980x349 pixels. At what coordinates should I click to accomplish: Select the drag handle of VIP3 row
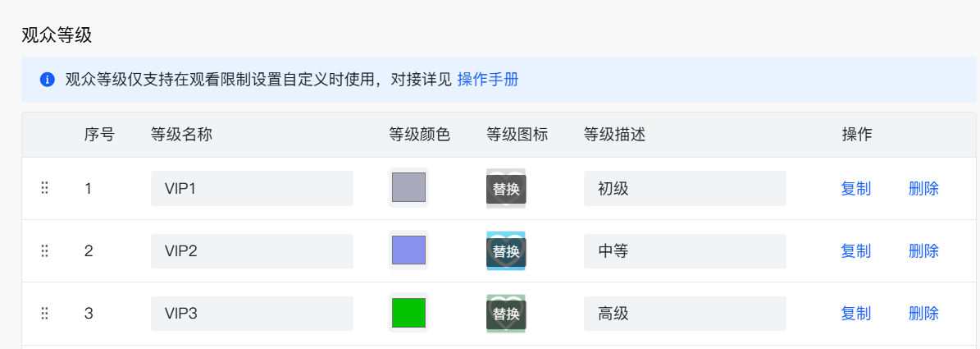click(45, 313)
